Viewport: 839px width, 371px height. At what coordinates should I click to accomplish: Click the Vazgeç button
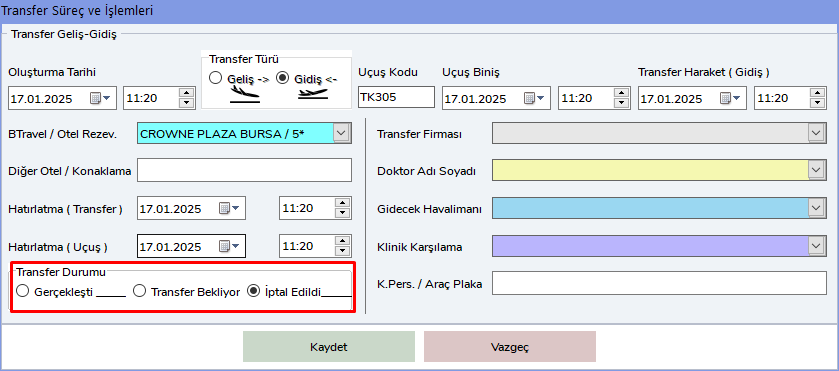(x=510, y=346)
